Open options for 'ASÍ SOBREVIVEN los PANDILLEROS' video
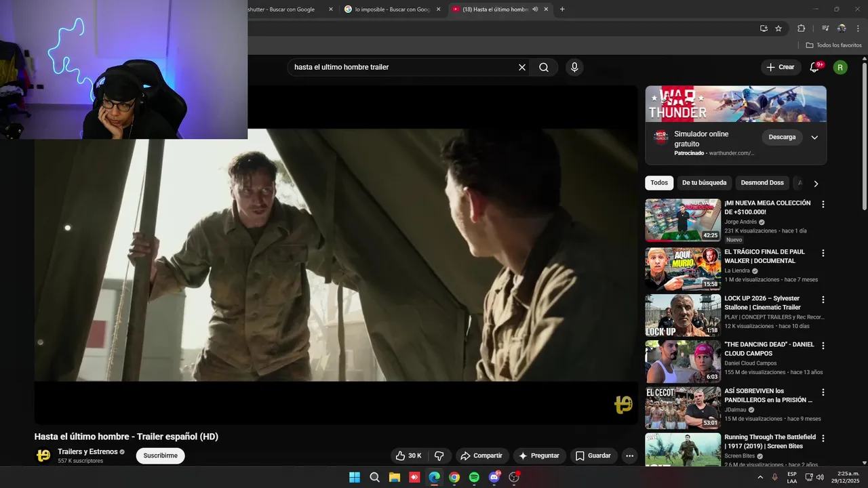The width and height of the screenshot is (868, 488). point(823,392)
